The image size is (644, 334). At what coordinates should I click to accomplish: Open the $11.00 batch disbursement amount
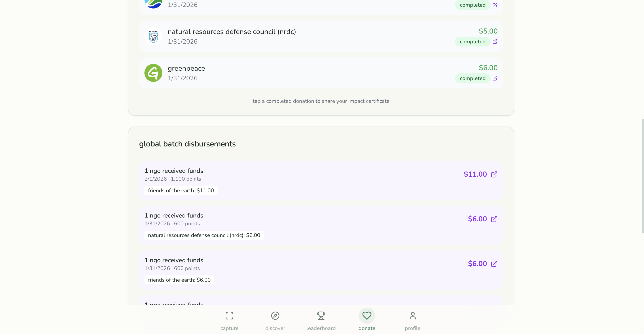475,174
